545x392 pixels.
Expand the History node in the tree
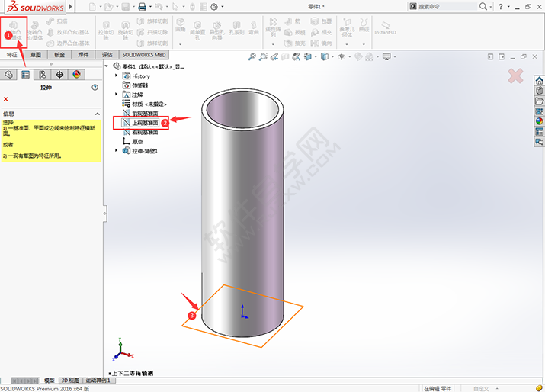(x=117, y=76)
